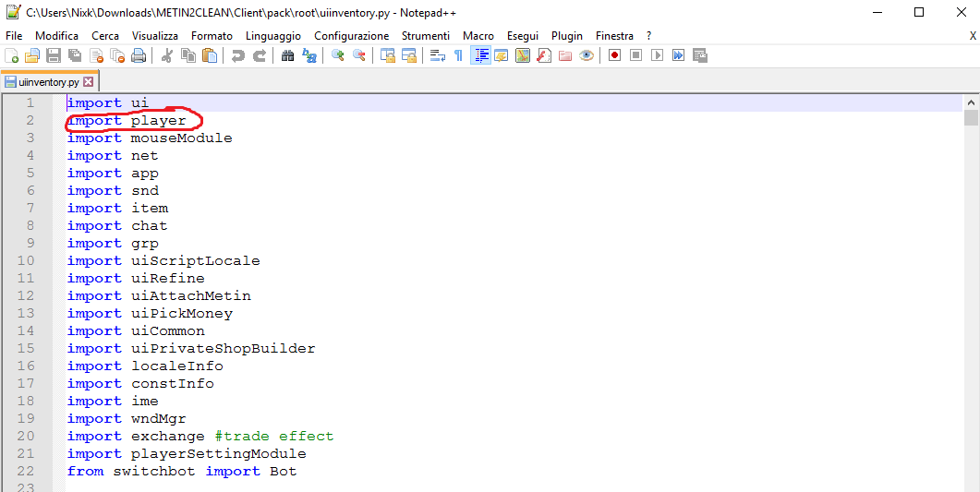This screenshot has width=980, height=492.
Task: Click the vertical scrollbar thumb
Action: [x=971, y=117]
